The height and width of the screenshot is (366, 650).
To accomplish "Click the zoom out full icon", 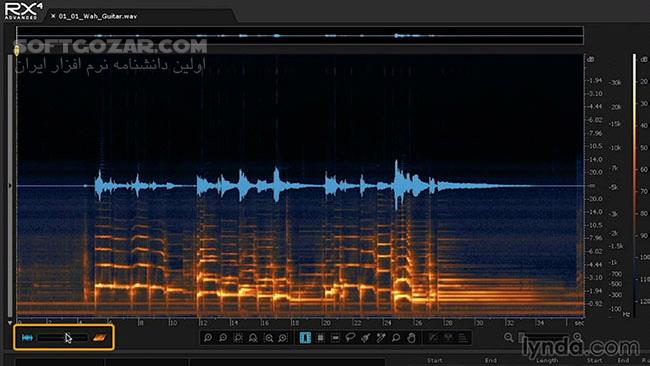I will (x=253, y=338).
